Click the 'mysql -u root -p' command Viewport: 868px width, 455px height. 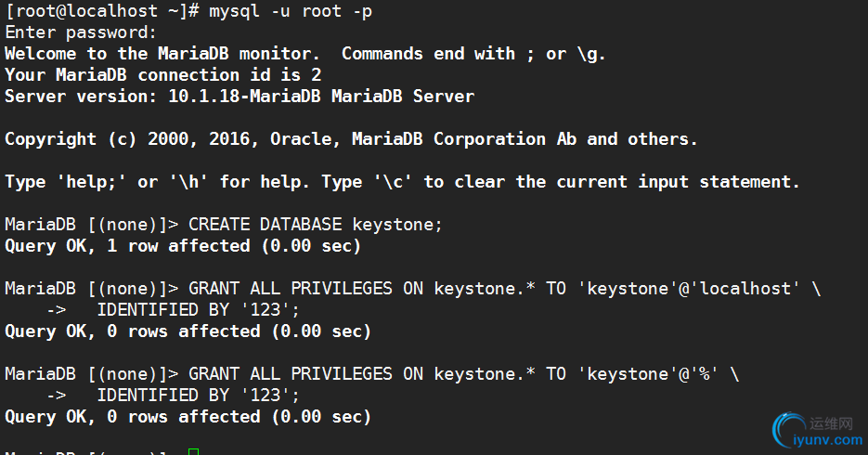(x=291, y=12)
